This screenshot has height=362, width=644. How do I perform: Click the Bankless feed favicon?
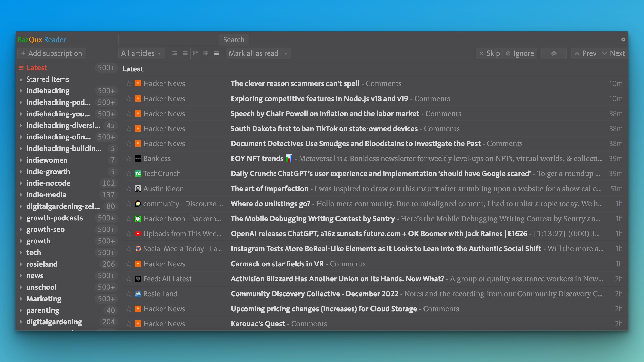[x=138, y=159]
